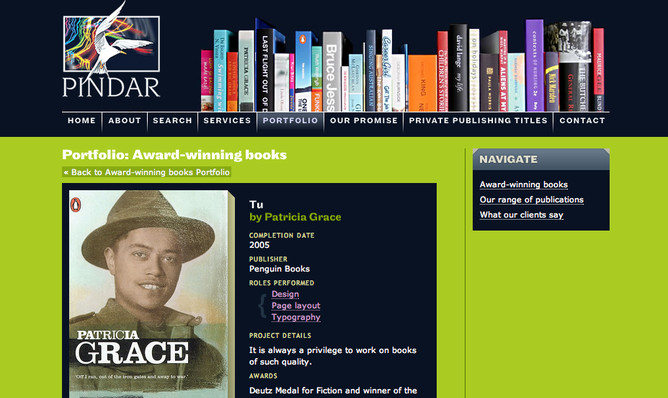This screenshot has width=668, height=398.
Task: Follow the Page layout role link
Action: pyautogui.click(x=296, y=306)
